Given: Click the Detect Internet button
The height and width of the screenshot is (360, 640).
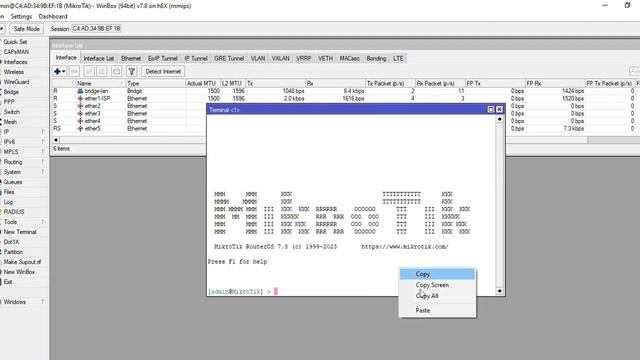Looking at the screenshot, I should click(163, 71).
